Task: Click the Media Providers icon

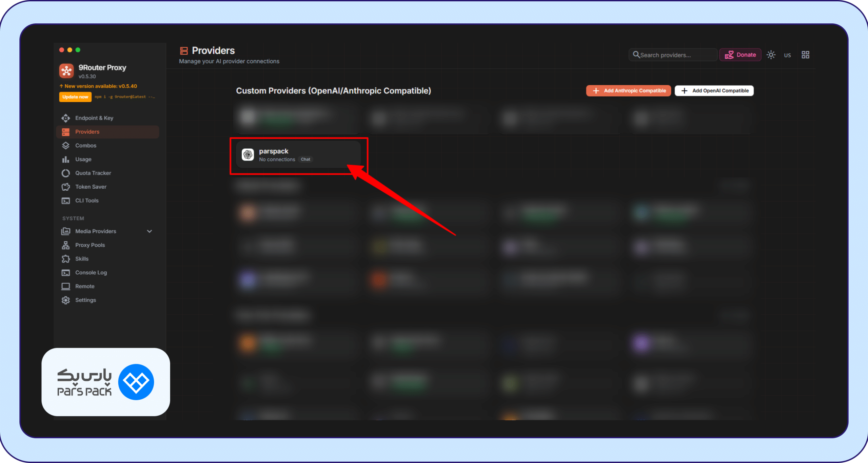Action: click(x=66, y=231)
